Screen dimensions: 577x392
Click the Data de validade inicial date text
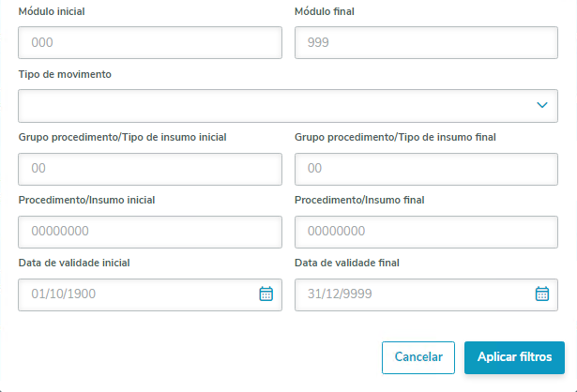point(64,294)
